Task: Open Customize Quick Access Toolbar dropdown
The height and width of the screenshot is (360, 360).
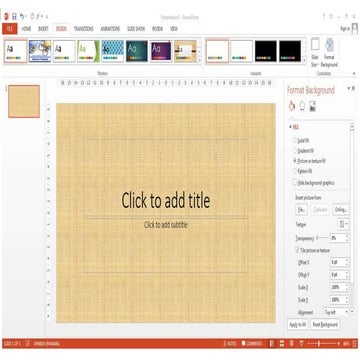Action: [x=47, y=16]
